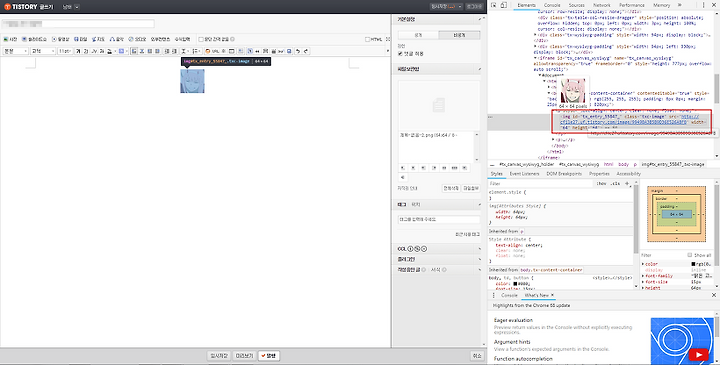Viewport: 720px width, 365px height.
Task: Open DevTools three-dot customize menu
Action: pyautogui.click(x=703, y=5)
